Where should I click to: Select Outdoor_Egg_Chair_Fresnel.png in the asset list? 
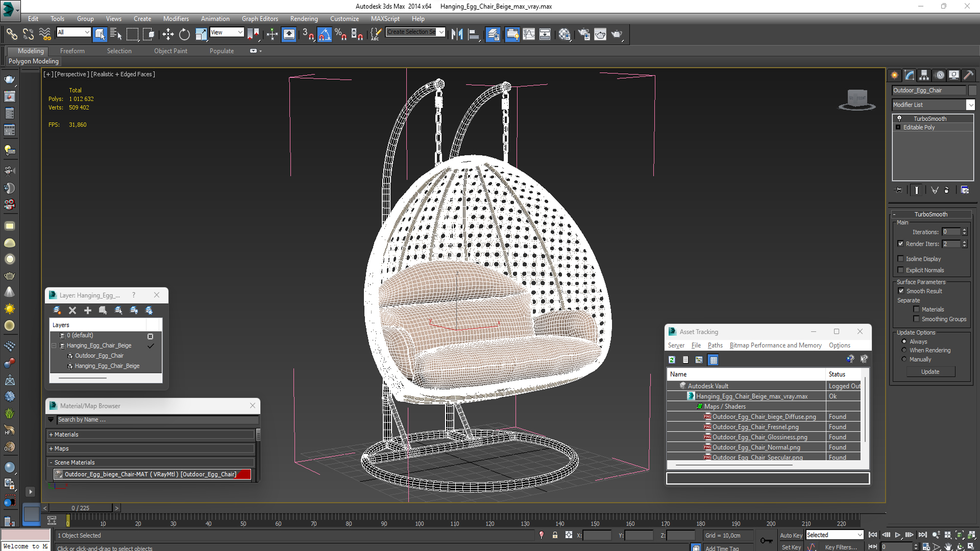755,427
